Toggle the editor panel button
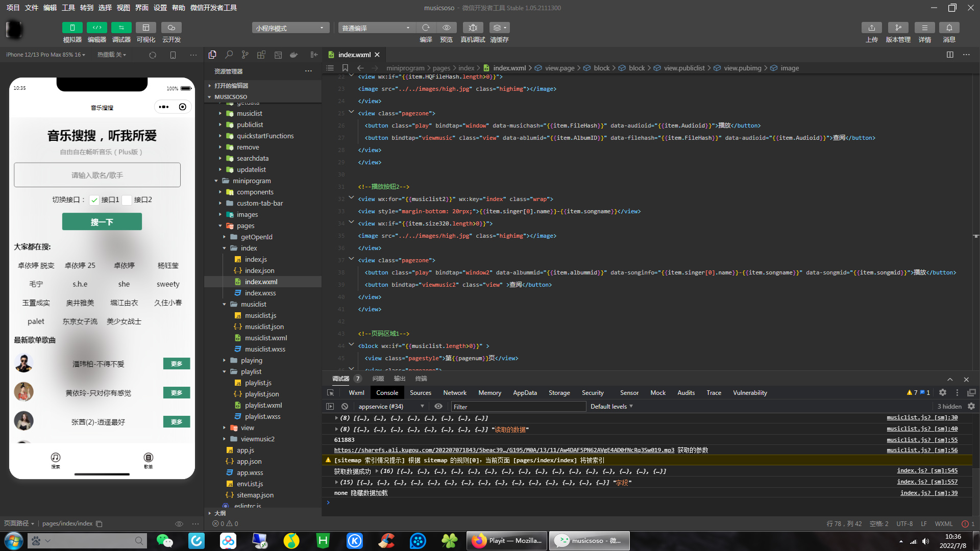 [x=96, y=28]
